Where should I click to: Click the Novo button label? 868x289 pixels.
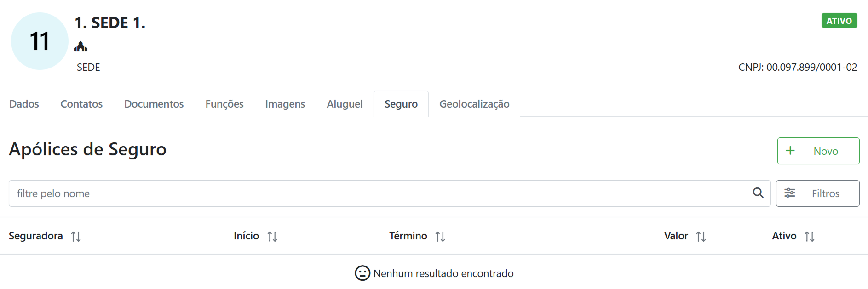tap(826, 151)
